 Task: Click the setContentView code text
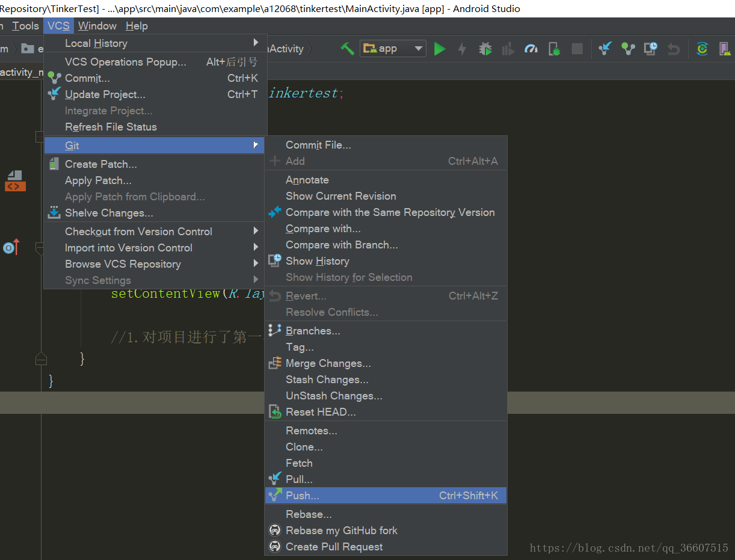(x=165, y=294)
